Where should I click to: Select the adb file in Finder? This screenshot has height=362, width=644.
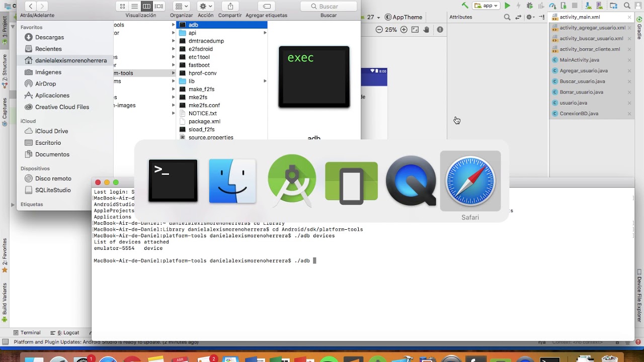[222, 25]
